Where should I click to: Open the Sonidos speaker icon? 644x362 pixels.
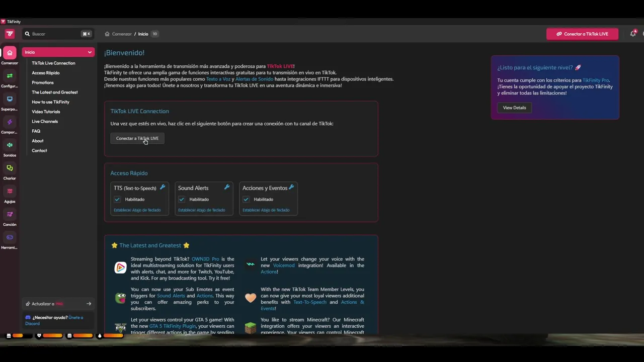[10, 145]
